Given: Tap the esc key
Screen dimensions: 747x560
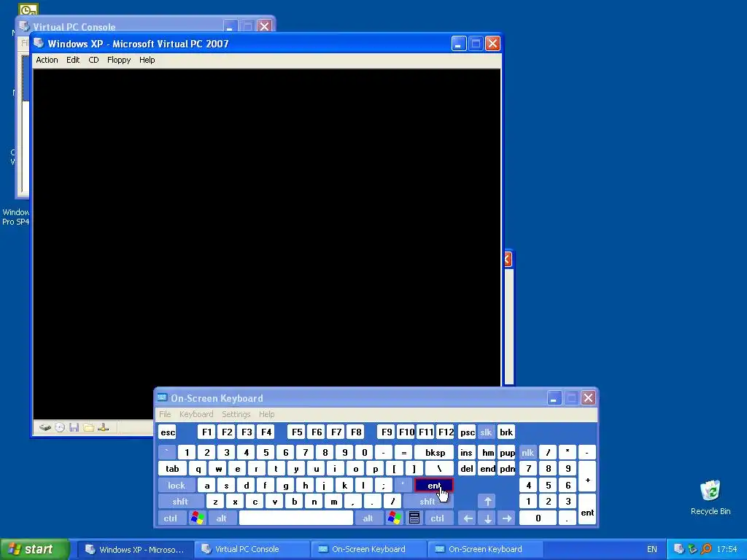Looking at the screenshot, I should (x=168, y=432).
